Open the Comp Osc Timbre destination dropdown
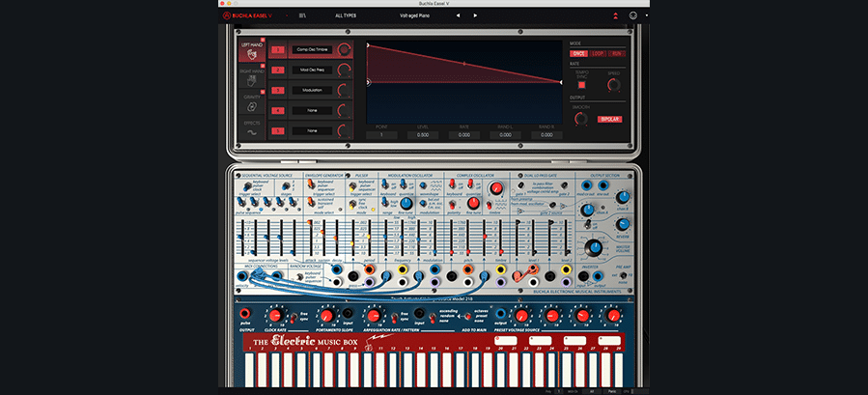Viewport: 868px width, 395px height. tap(313, 49)
